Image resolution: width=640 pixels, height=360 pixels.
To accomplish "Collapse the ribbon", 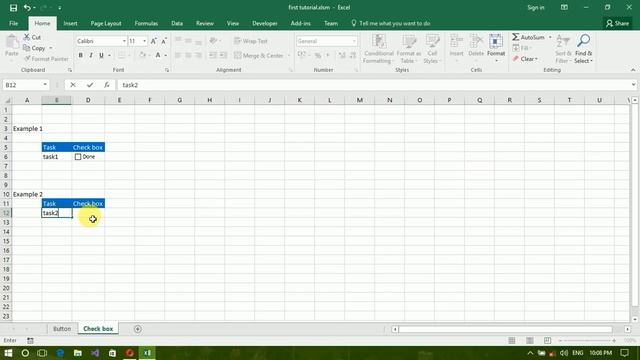I will pyautogui.click(x=633, y=70).
